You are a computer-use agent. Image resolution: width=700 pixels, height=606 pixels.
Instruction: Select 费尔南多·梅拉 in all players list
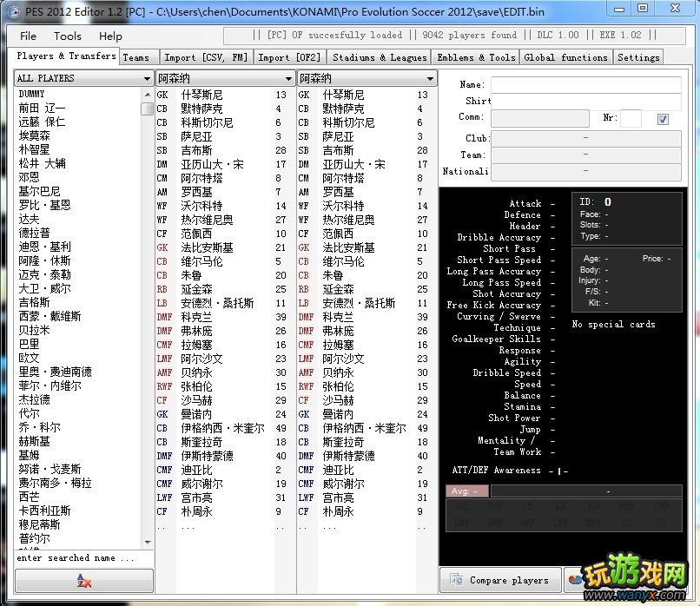55,483
